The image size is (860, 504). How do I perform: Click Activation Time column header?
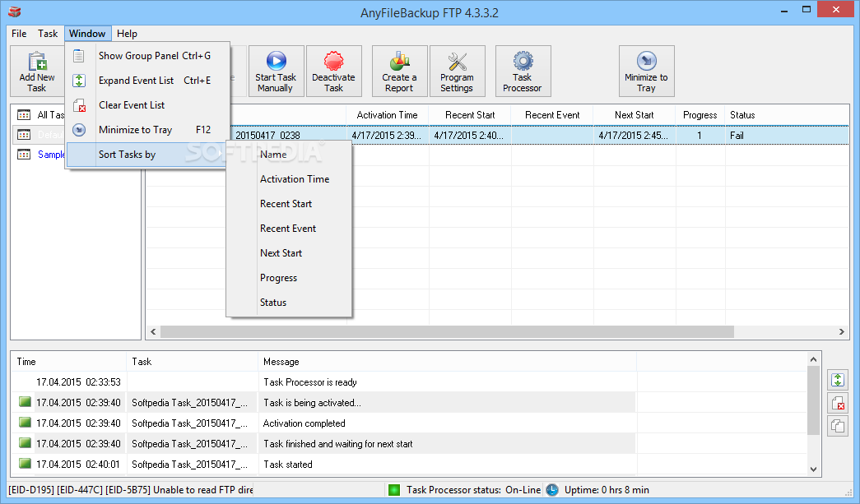coord(388,115)
